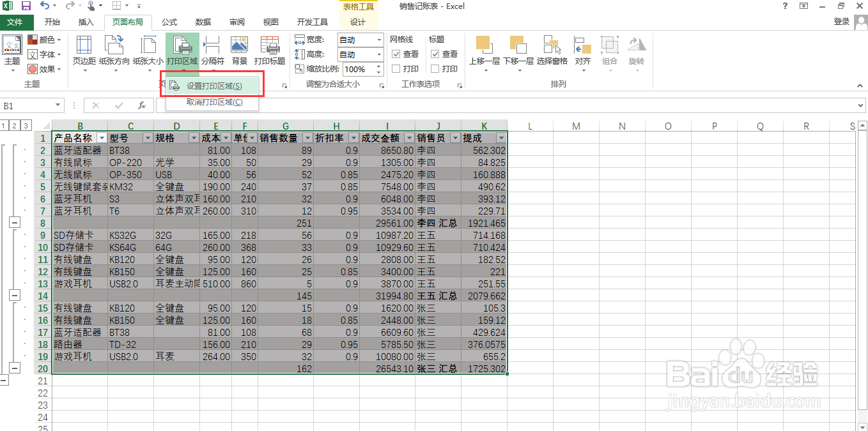Collapse the 王五 汇总 outline group

coord(15,296)
